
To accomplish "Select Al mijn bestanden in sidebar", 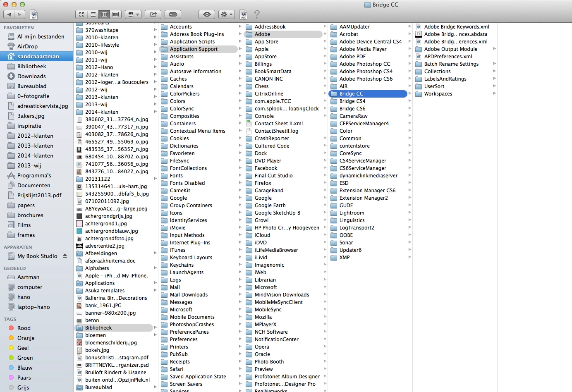I will pos(37,36).
